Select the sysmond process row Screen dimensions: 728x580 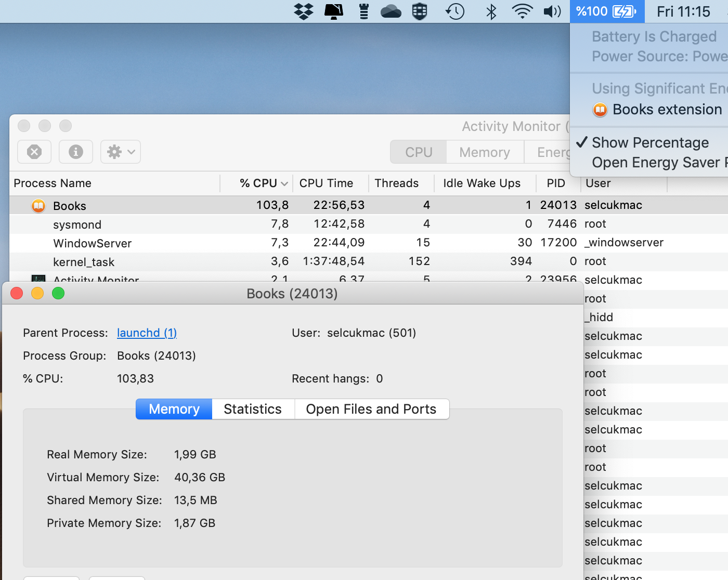point(369,224)
